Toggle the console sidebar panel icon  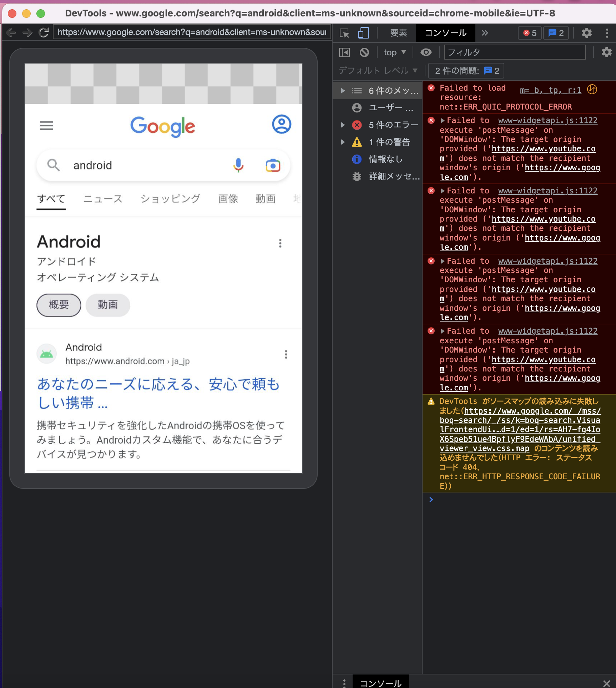(344, 52)
